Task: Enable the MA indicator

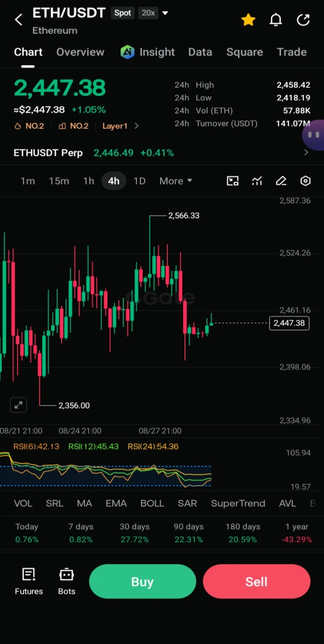Action: [x=84, y=503]
